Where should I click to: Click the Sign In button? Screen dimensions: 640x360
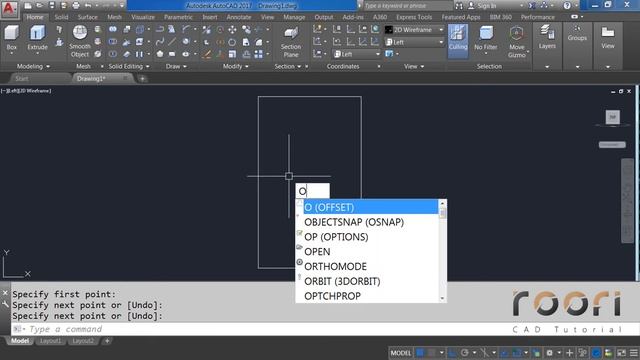(x=482, y=6)
